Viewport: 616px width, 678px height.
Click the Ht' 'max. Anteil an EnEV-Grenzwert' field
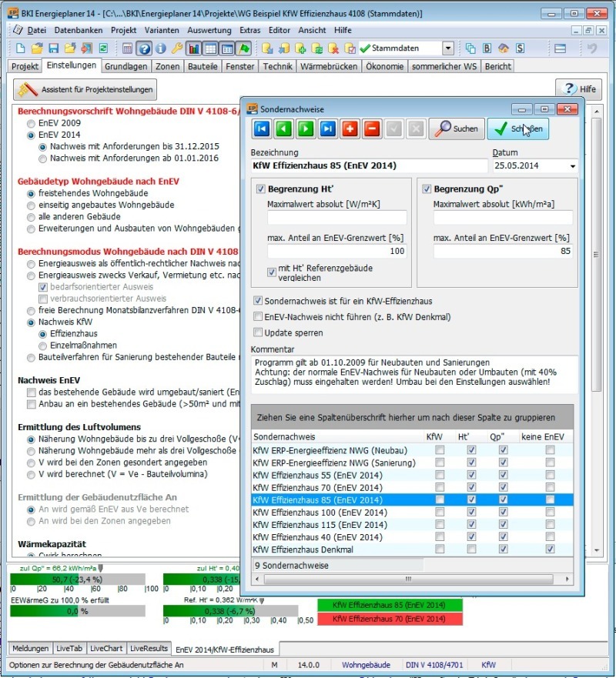tap(337, 251)
